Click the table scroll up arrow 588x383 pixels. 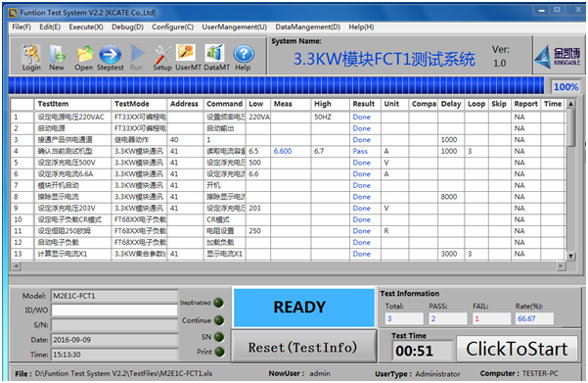(x=570, y=104)
